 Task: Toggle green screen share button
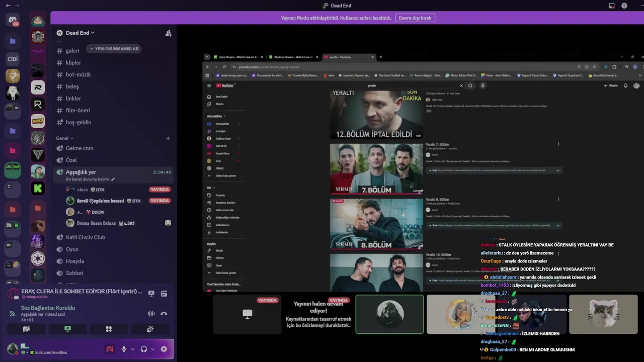(x=67, y=329)
